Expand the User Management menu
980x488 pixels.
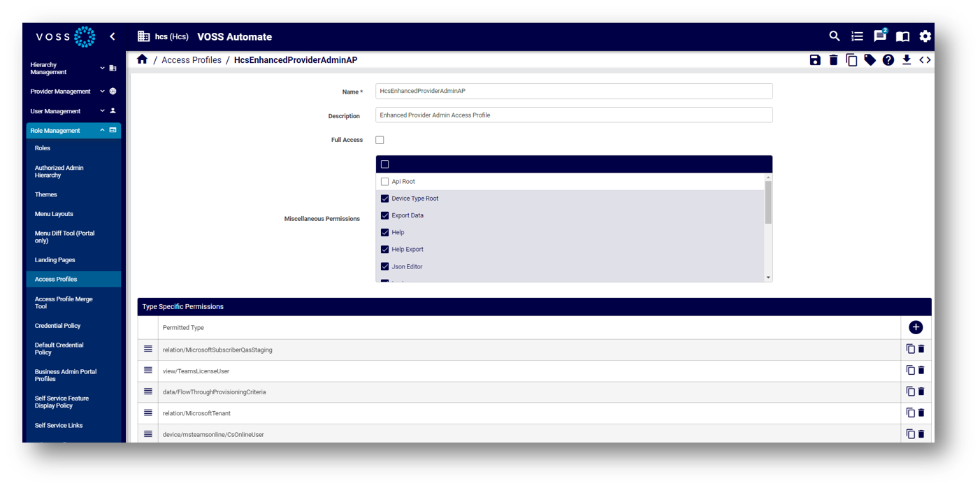click(x=73, y=110)
